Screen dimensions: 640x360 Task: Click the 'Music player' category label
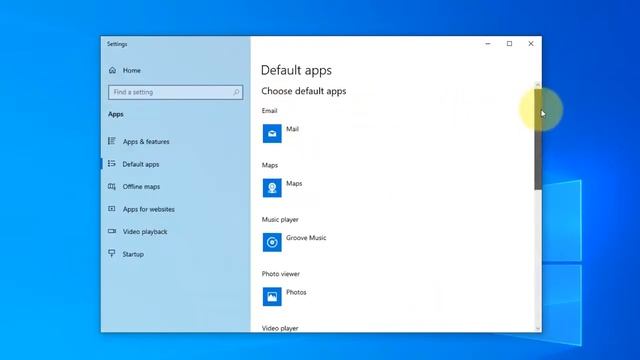pyautogui.click(x=280, y=220)
